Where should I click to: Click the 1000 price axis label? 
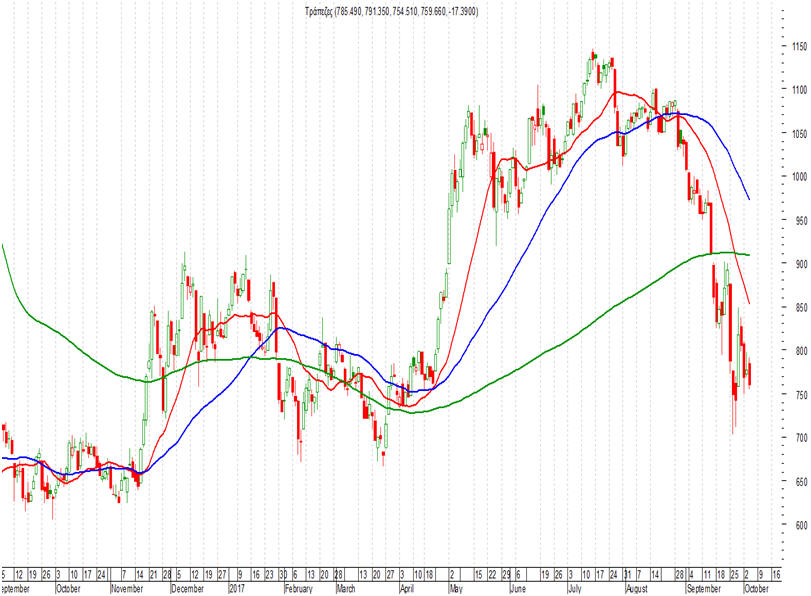click(x=799, y=177)
